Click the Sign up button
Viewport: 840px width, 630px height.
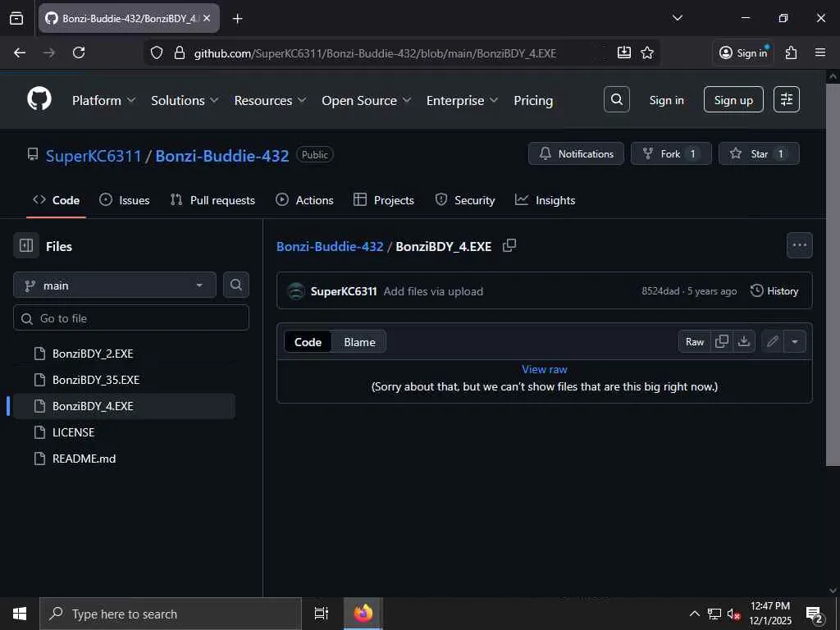(x=733, y=99)
